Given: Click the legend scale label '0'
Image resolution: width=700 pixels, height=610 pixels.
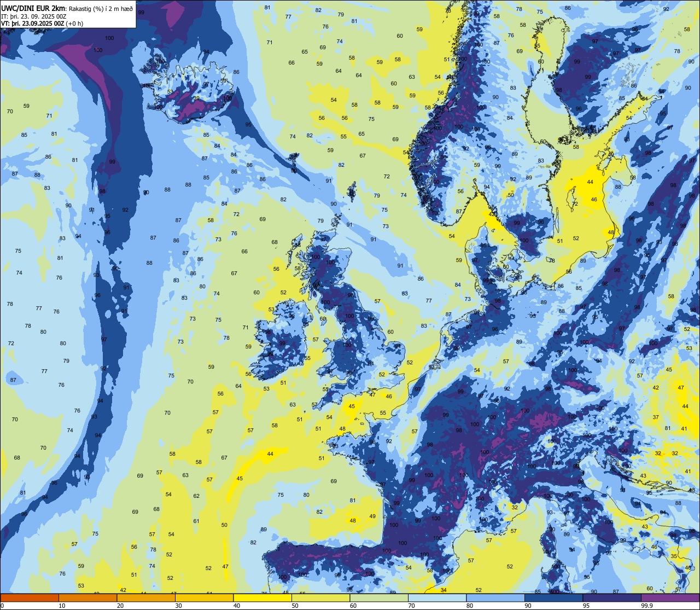Looking at the screenshot, I should tap(3, 606).
